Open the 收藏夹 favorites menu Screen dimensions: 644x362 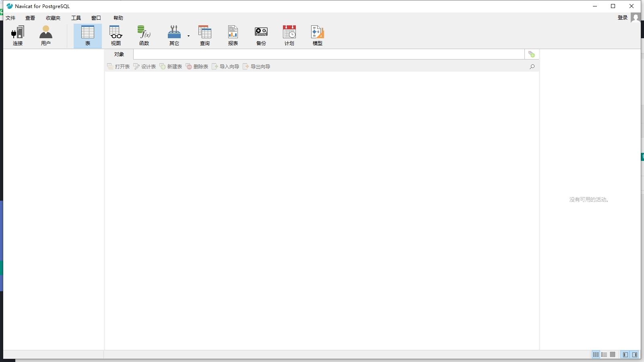click(x=53, y=18)
